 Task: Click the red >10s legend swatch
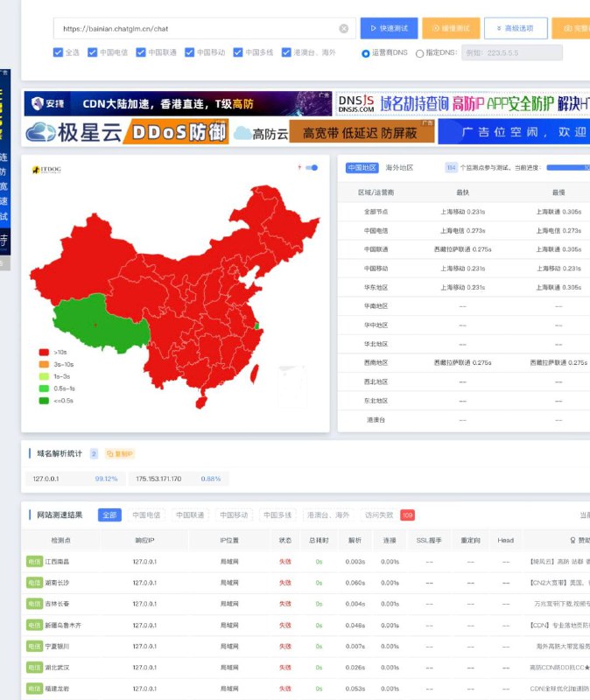point(44,353)
